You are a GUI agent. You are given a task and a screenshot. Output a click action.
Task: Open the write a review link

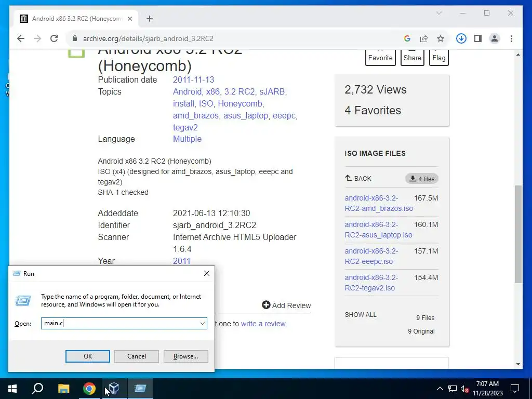click(x=263, y=324)
